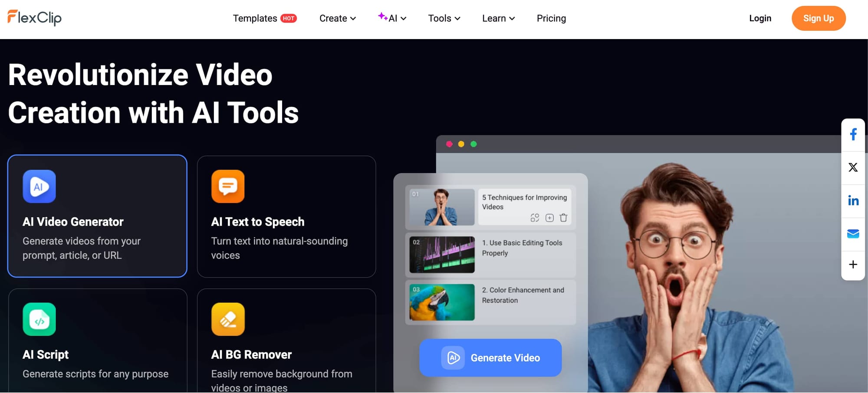Select scene 02 audio waveform thumbnail
Viewport: 868px width, 393px height.
(442, 255)
